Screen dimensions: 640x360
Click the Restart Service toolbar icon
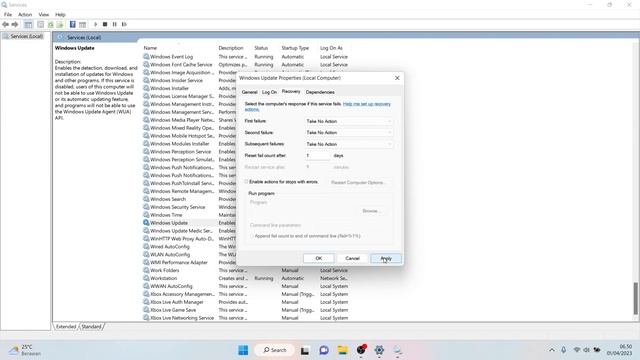(124, 24)
